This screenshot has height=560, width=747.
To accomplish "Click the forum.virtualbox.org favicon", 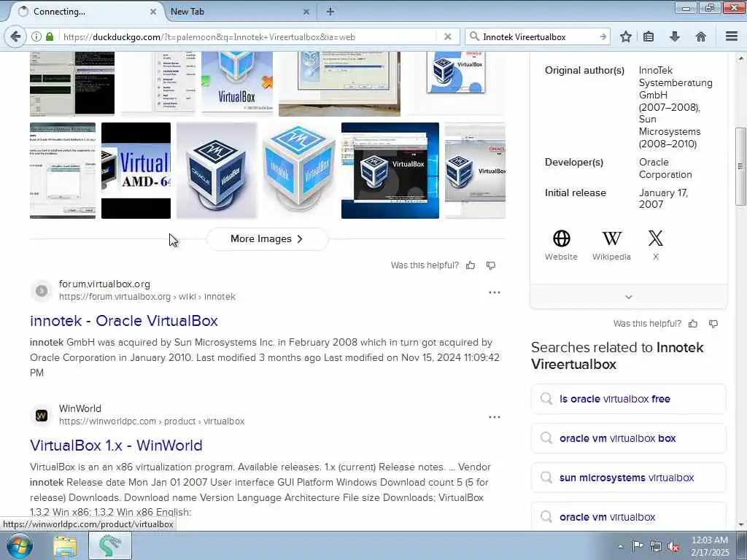I will [x=42, y=290].
